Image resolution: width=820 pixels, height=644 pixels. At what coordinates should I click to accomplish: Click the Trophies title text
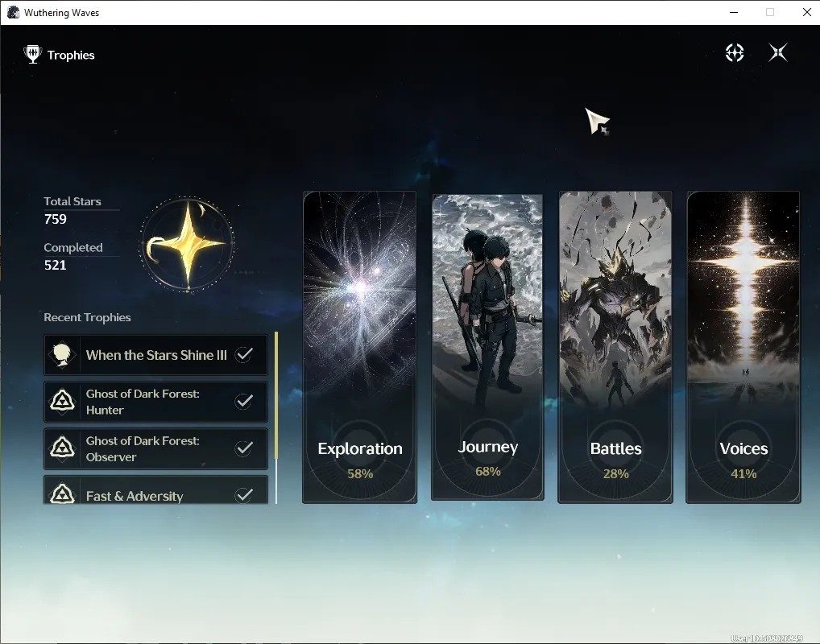tap(71, 55)
